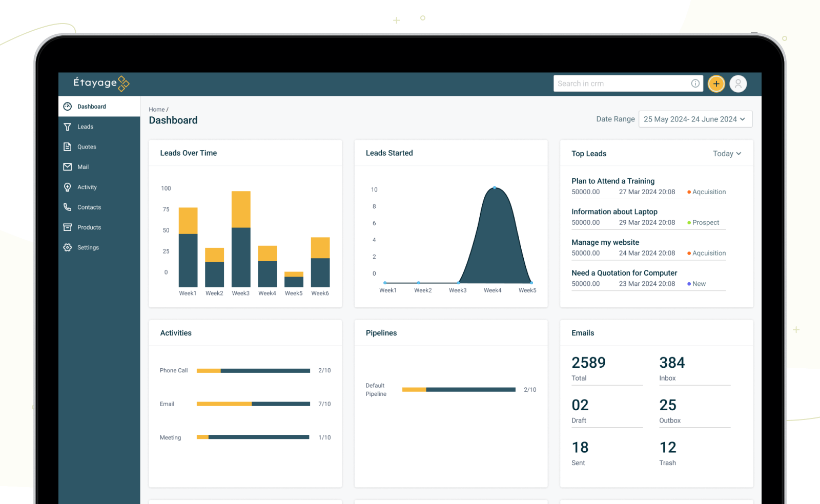820x504 pixels.
Task: Open the Quotes section icon
Action: coord(68,146)
